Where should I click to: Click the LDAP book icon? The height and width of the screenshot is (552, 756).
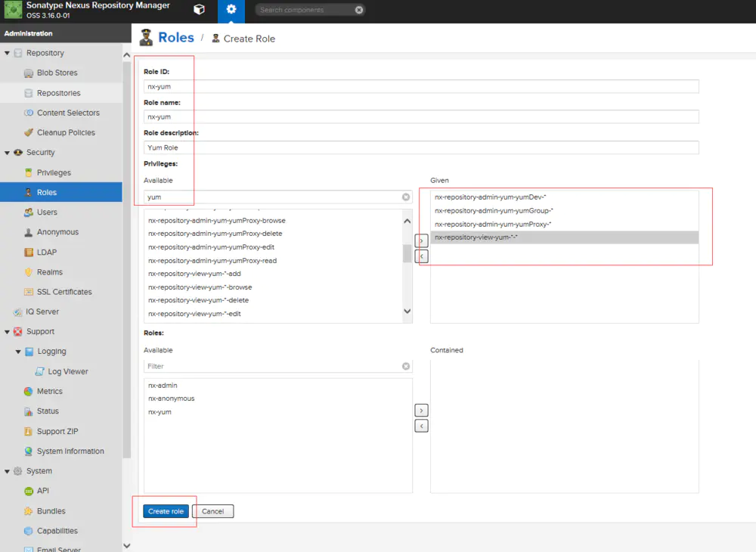(x=29, y=252)
